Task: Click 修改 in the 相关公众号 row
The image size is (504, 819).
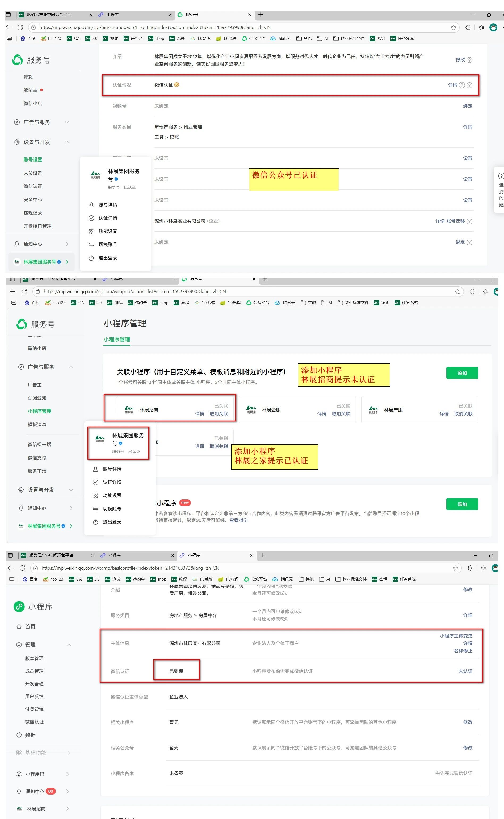Action: [x=468, y=748]
